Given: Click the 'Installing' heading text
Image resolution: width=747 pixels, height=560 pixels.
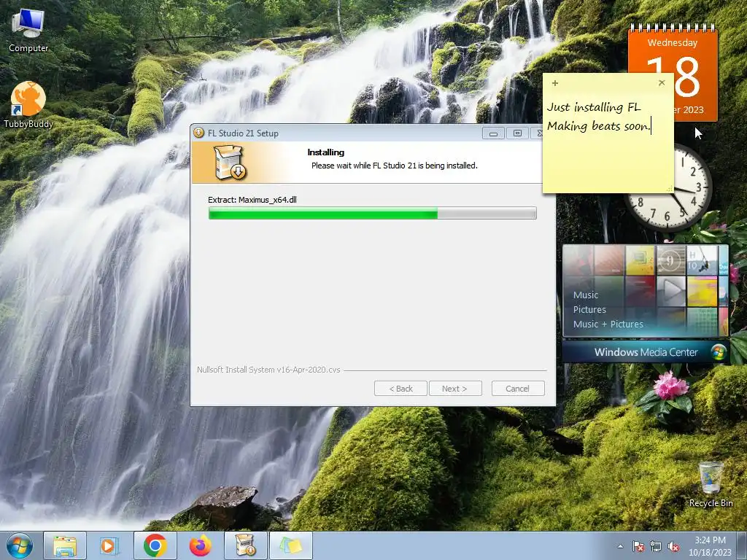Looking at the screenshot, I should point(326,152).
